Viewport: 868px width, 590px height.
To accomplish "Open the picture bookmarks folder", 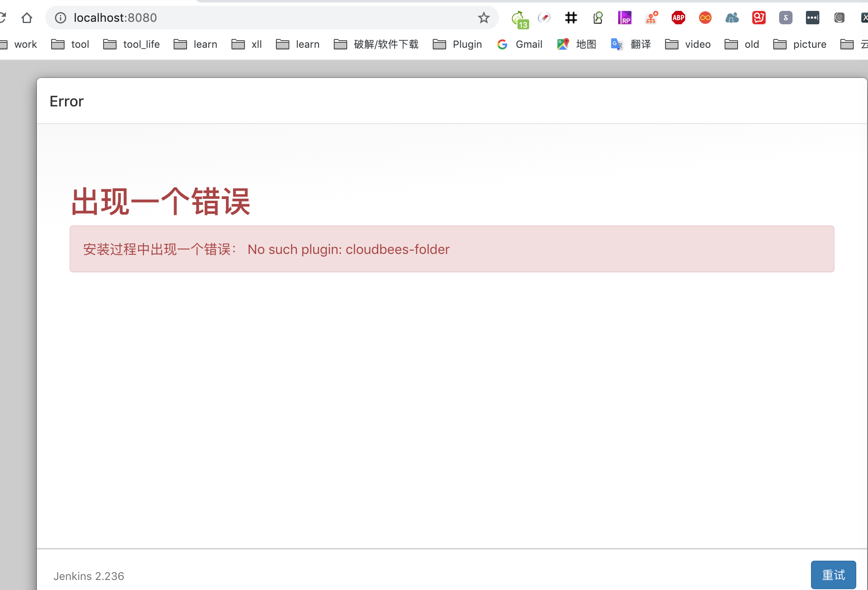I will pos(800,44).
